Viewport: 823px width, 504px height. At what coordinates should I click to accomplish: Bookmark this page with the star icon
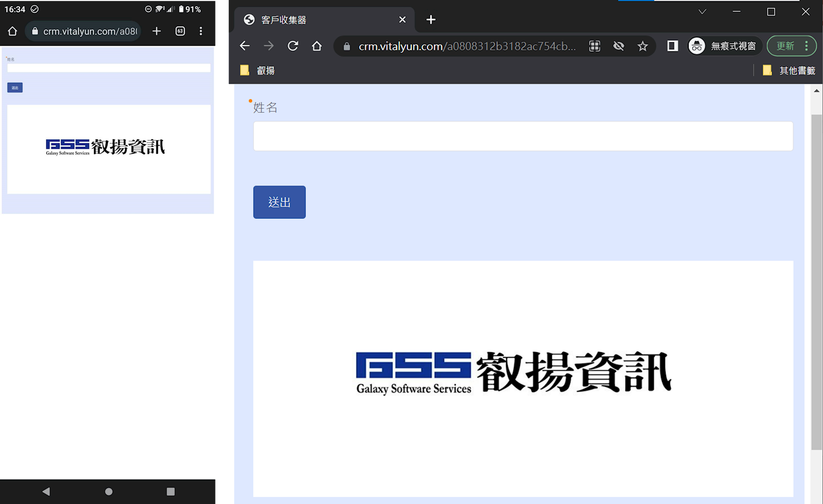(642, 46)
